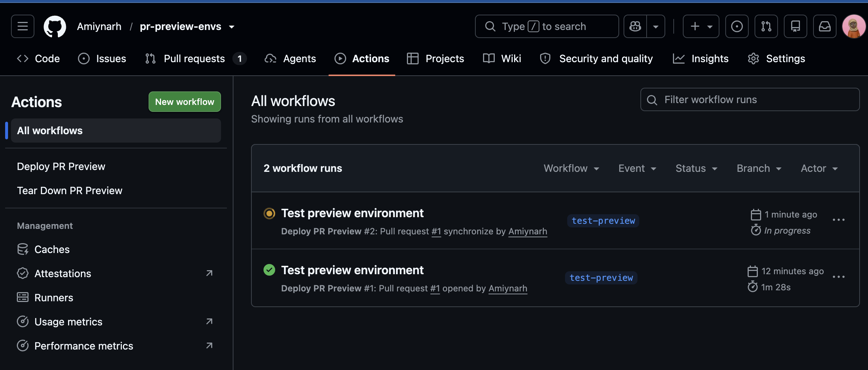Open Attestations under Management
The image size is (868, 370).
tap(116, 273)
